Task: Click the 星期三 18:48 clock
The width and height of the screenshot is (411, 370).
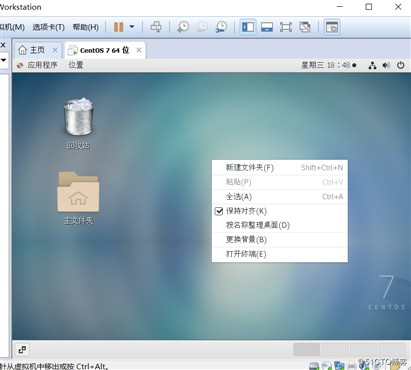Action: tap(329, 65)
